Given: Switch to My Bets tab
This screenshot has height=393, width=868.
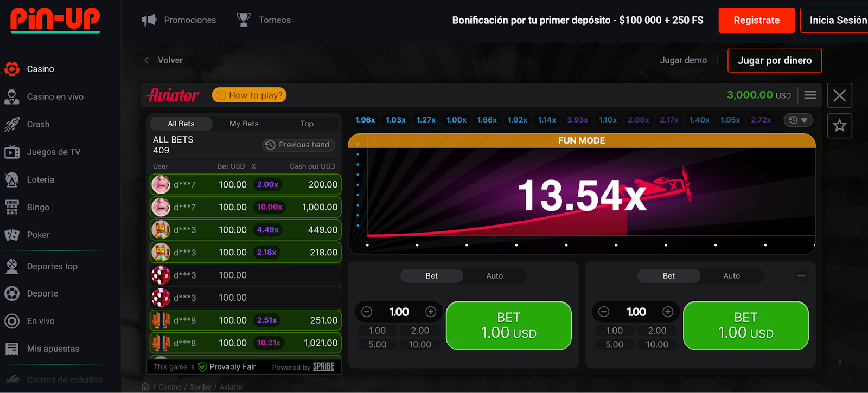Looking at the screenshot, I should point(244,124).
